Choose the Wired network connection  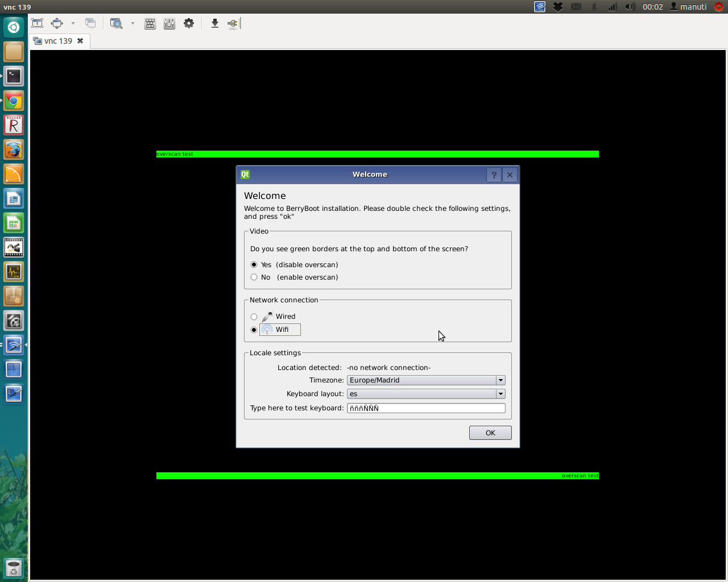coord(254,317)
